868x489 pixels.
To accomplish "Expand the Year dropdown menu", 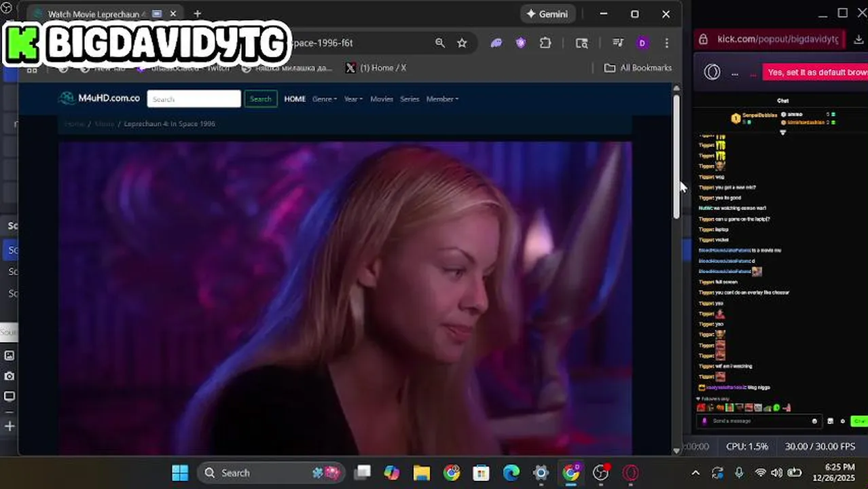I will [x=353, y=98].
